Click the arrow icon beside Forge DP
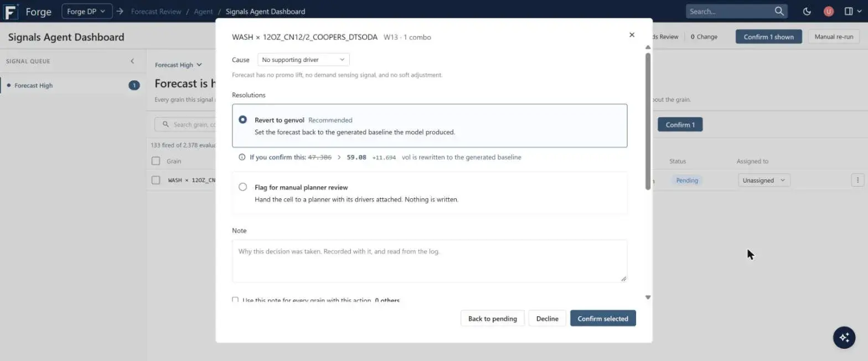868x361 pixels. (120, 11)
